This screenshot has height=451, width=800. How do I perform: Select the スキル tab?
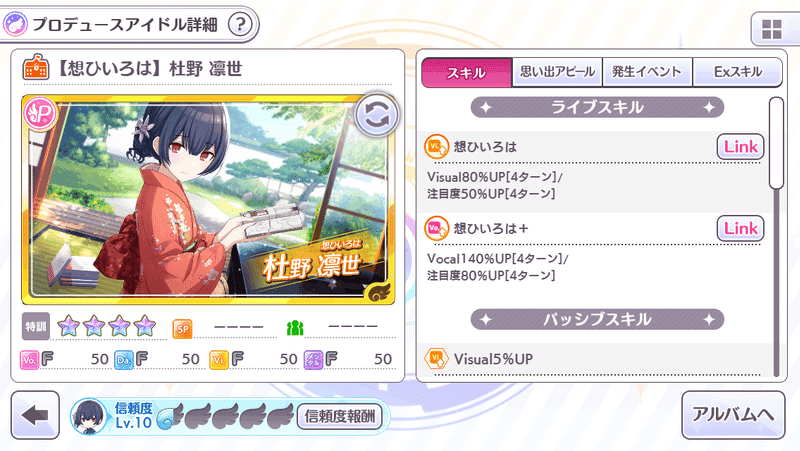466,72
